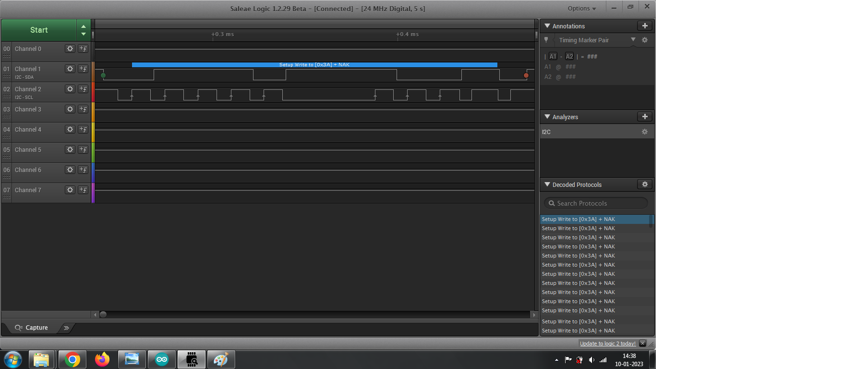Switch to Arduino IDE on taskbar
868x369 pixels.
(x=162, y=359)
